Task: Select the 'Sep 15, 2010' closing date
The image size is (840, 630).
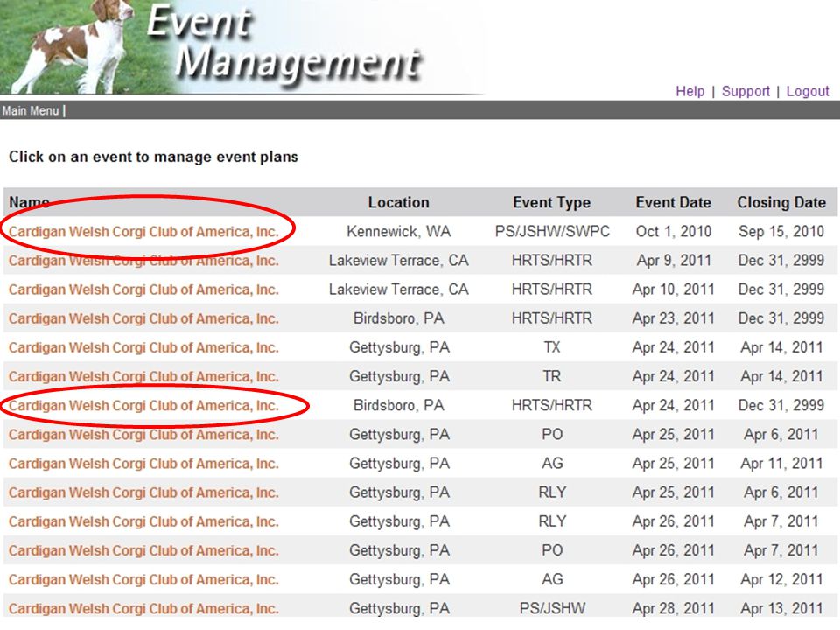Action: tap(781, 231)
